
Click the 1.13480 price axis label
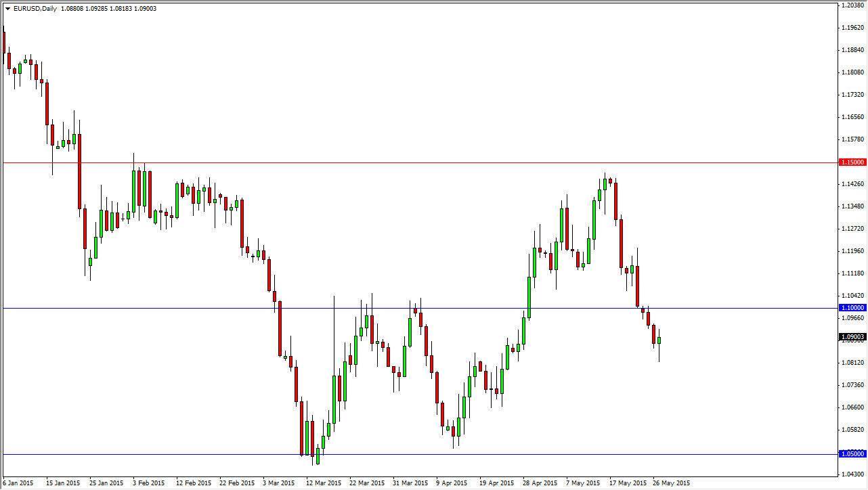click(x=852, y=206)
